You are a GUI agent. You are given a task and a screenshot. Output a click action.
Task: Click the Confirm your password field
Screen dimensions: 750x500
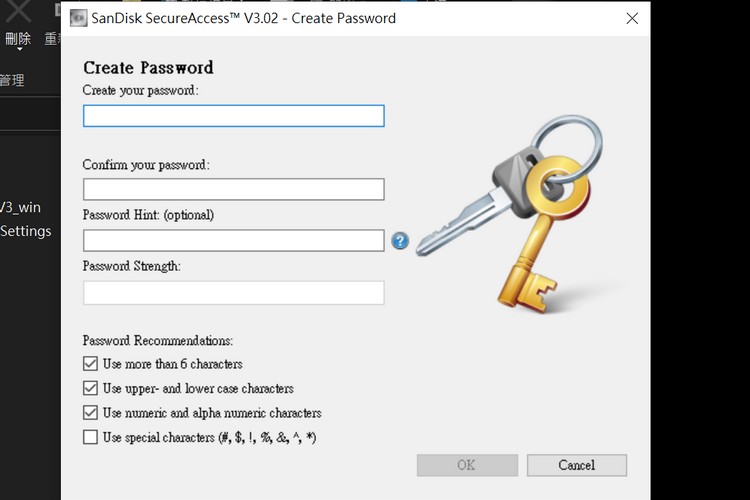pos(233,189)
